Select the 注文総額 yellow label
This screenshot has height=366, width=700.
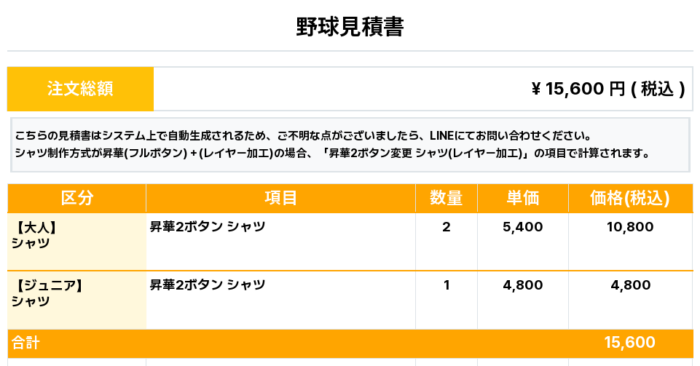[80, 89]
